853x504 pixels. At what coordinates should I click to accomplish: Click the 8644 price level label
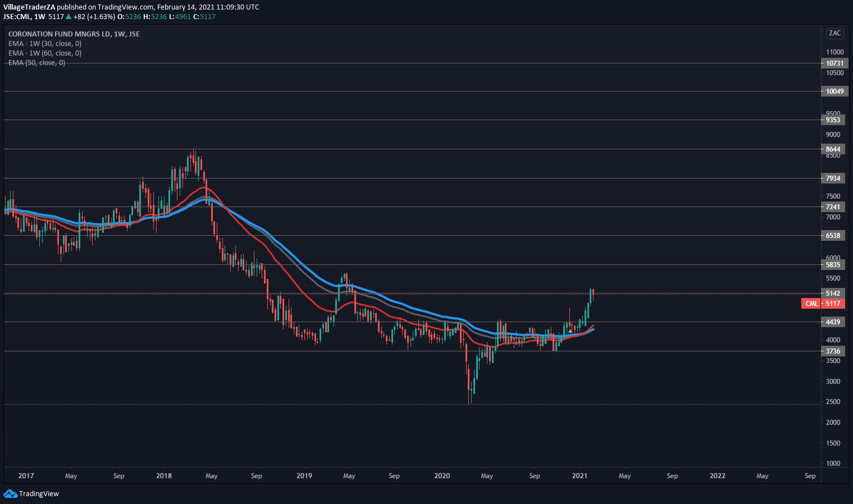(x=833, y=149)
